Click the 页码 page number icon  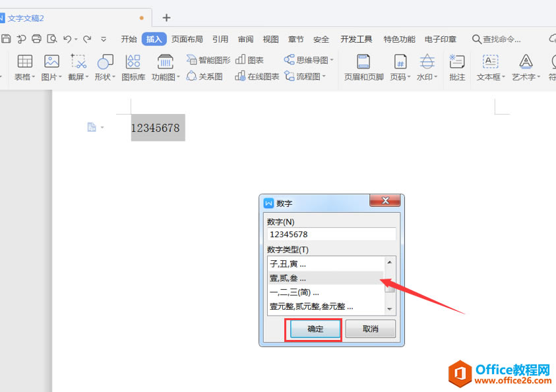400,62
